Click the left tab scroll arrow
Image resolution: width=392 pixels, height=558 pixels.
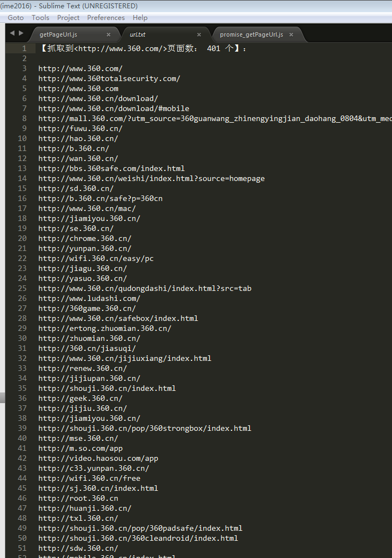tap(12, 33)
